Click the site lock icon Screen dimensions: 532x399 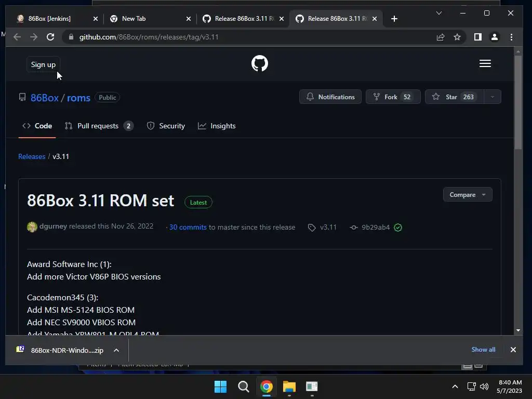coord(71,37)
